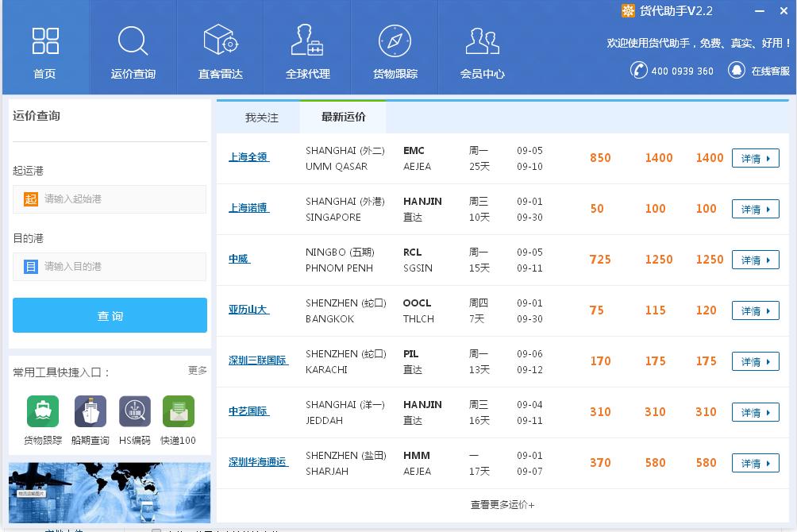Open the 首页 home icon

pyautogui.click(x=44, y=40)
